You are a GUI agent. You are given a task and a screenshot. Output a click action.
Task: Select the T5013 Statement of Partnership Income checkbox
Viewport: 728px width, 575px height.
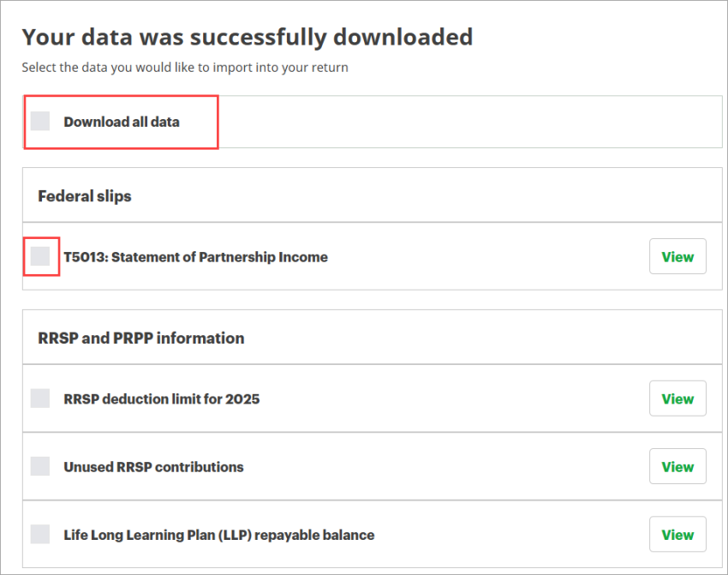(x=39, y=256)
